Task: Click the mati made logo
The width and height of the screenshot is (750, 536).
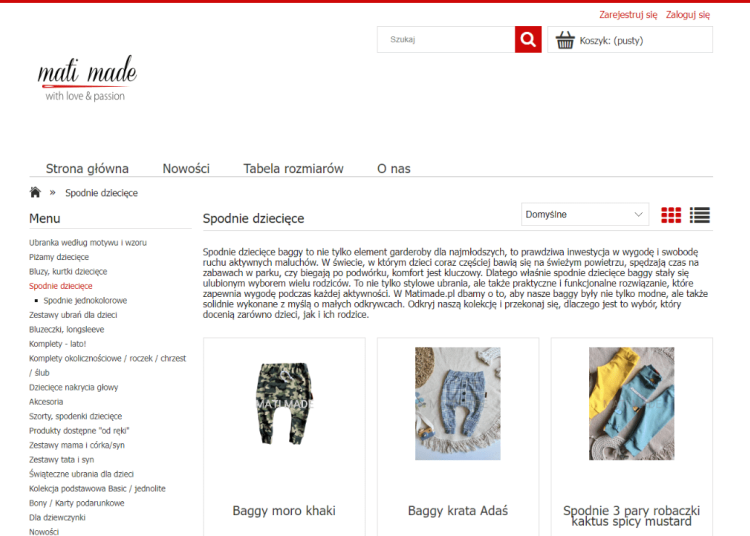Action: [86, 78]
